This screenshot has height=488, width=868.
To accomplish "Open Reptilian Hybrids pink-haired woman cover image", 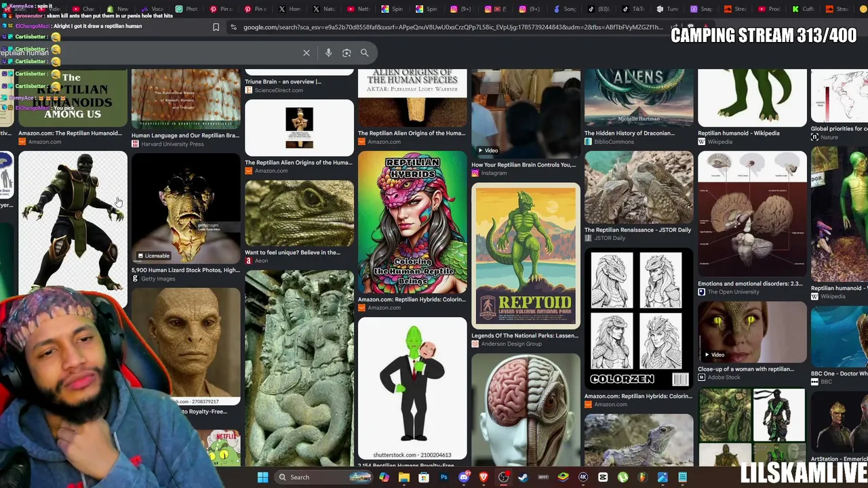I will [x=412, y=224].
